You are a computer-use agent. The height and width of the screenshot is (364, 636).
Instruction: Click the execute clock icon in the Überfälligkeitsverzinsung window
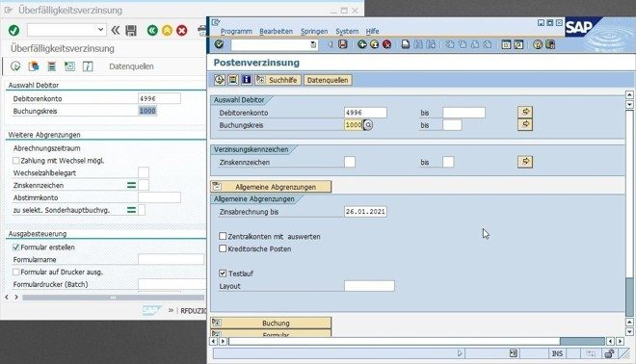tap(15, 66)
